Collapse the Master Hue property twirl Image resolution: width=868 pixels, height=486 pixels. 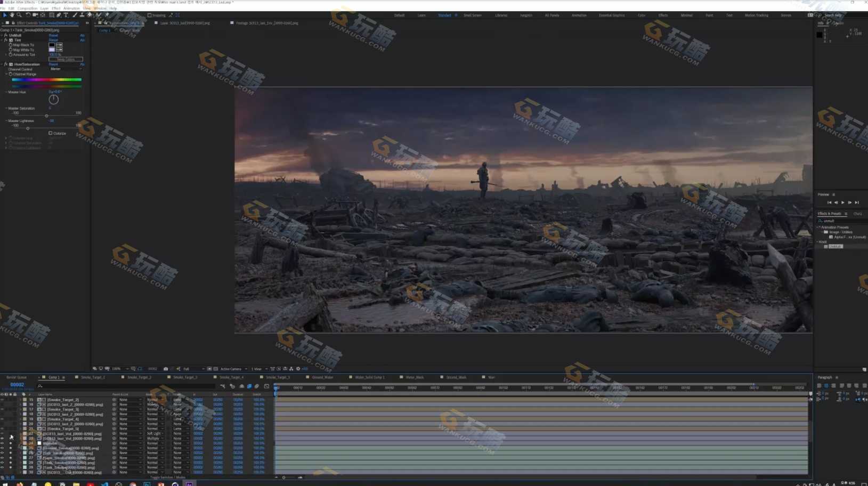pyautogui.click(x=6, y=92)
